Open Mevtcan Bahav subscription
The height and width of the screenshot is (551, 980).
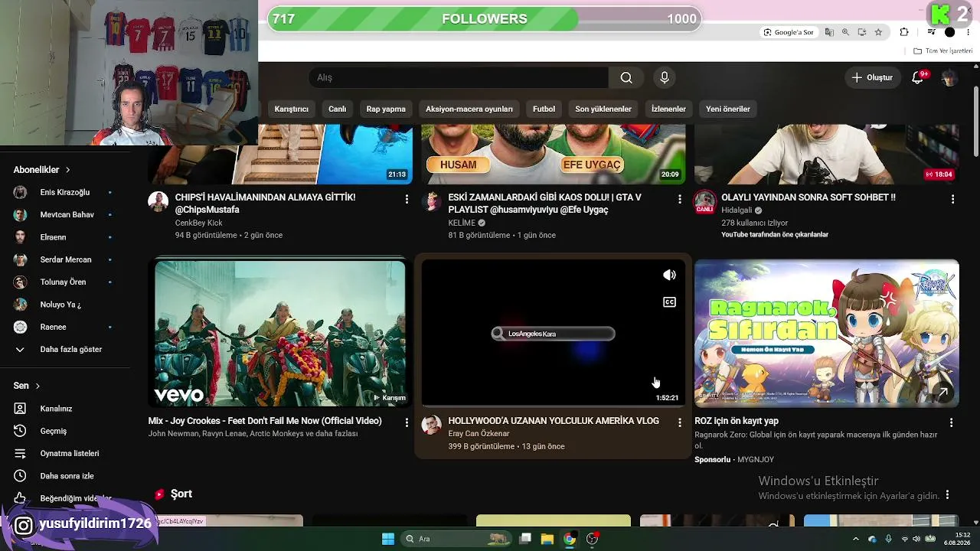click(65, 215)
